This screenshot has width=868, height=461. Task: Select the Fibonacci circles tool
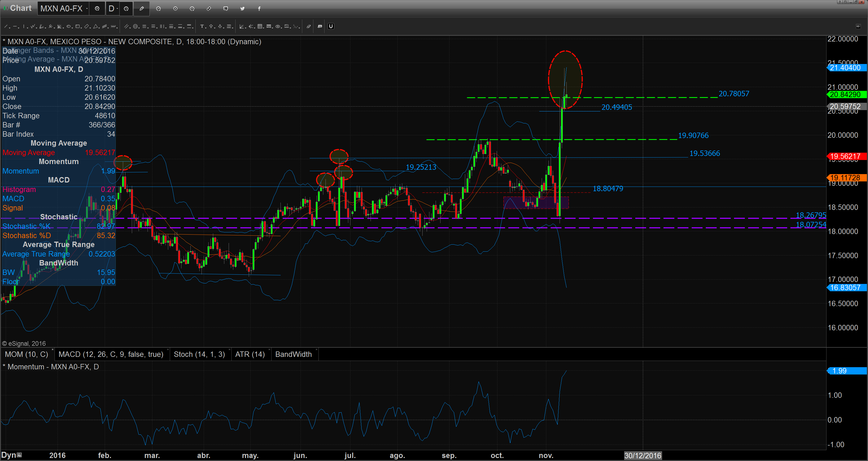pyautogui.click(x=135, y=26)
